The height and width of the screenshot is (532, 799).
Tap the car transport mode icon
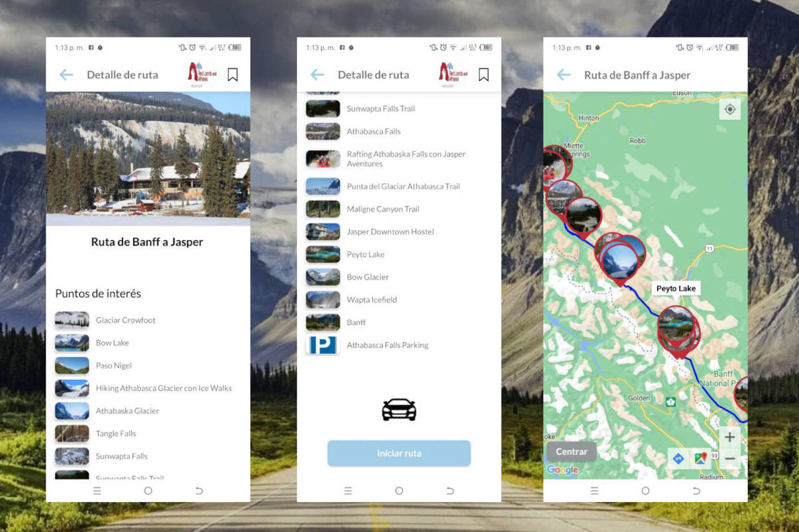[399, 410]
